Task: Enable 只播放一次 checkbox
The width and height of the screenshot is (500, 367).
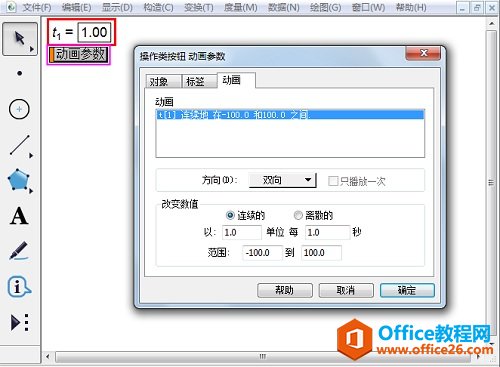Action: [333, 181]
